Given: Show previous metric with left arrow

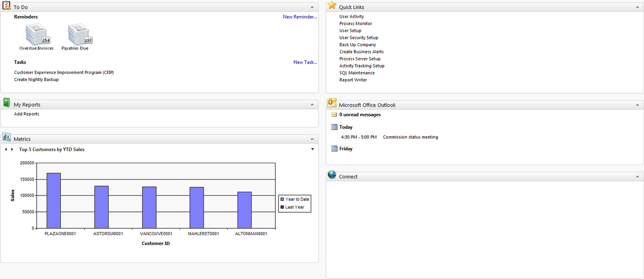Looking at the screenshot, I should point(6,150).
